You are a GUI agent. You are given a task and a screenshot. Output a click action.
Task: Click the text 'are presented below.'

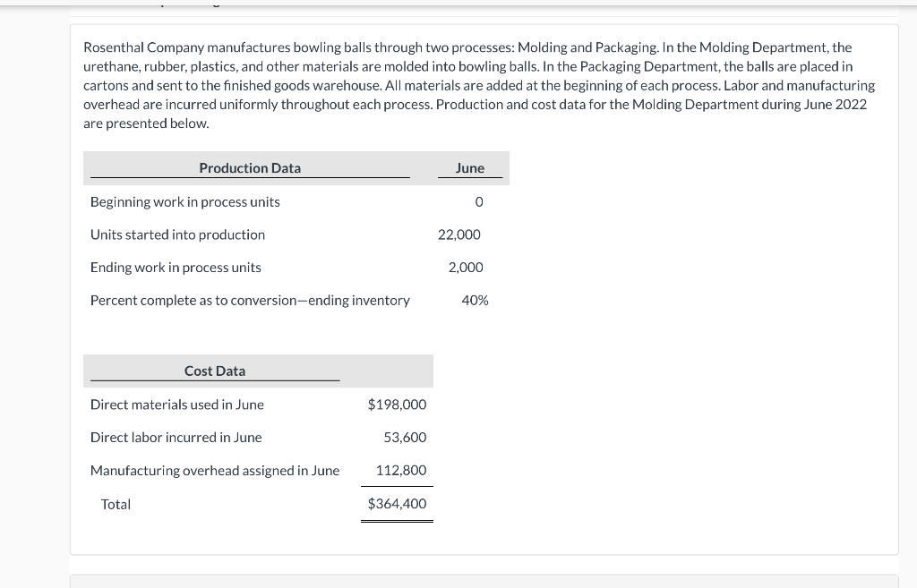146,124
